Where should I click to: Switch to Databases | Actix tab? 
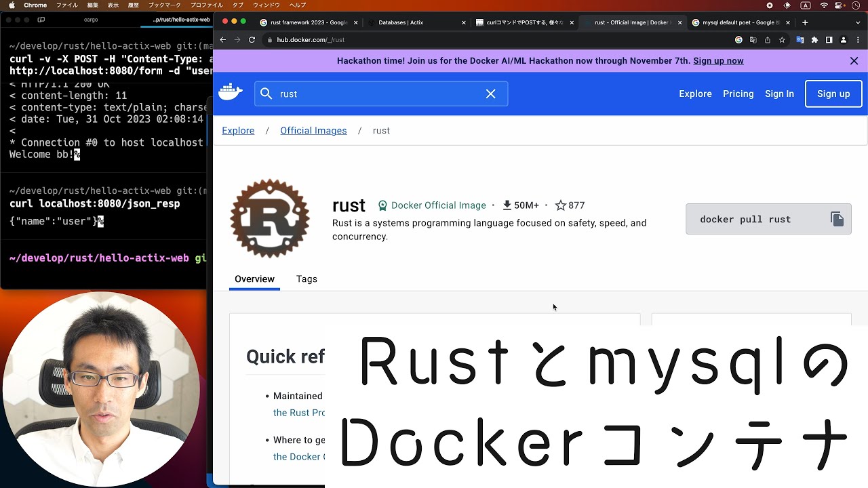(x=416, y=22)
